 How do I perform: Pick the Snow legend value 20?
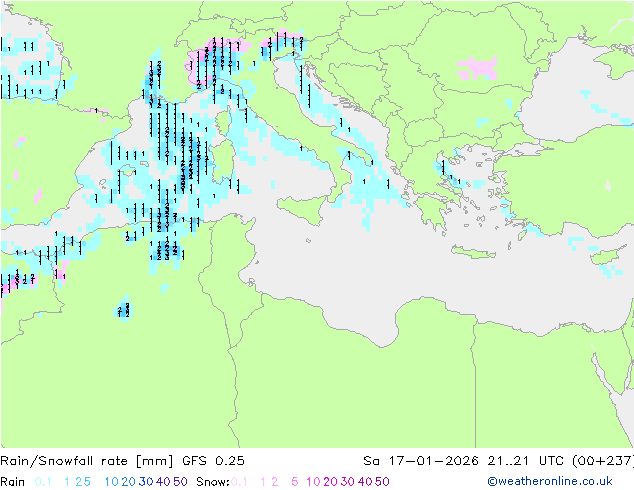pyautogui.click(x=330, y=482)
